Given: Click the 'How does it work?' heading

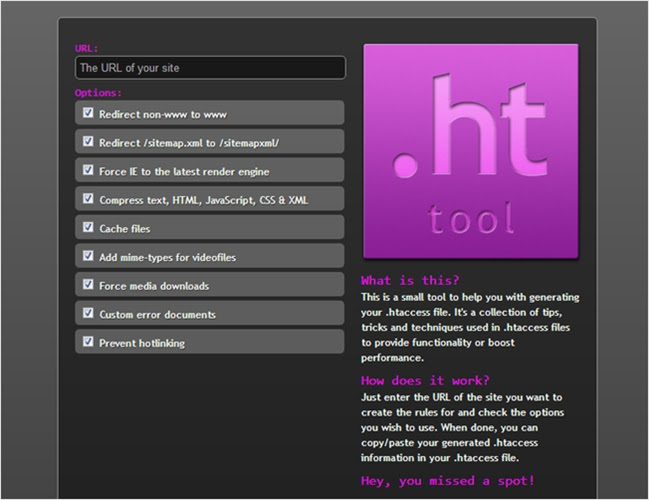Looking at the screenshot, I should [425, 381].
